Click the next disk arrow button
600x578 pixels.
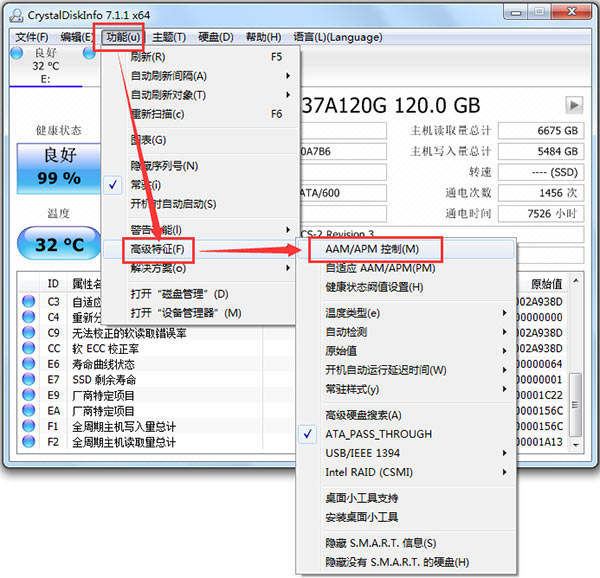point(574,105)
